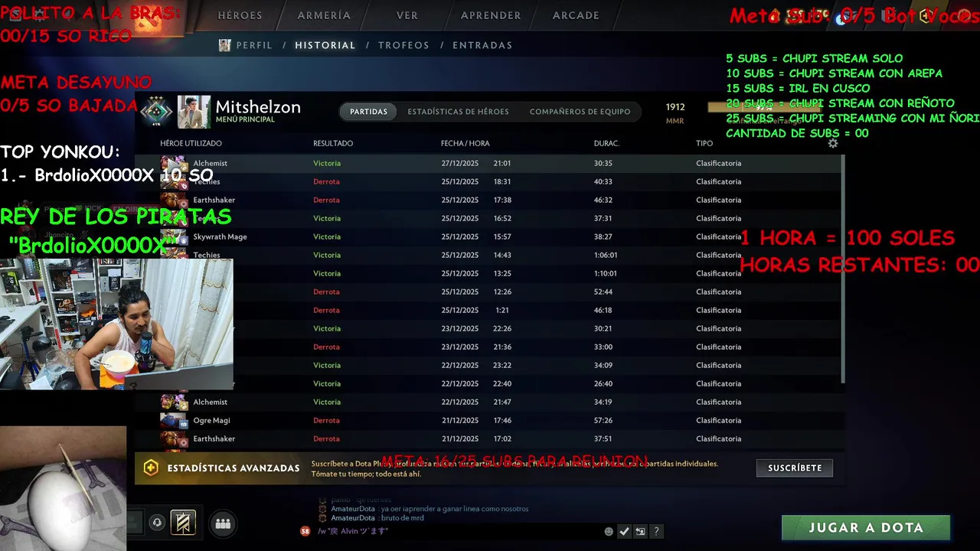The height and width of the screenshot is (551, 980).
Task: Click the Skywrath Mage hero icon
Action: point(174,236)
